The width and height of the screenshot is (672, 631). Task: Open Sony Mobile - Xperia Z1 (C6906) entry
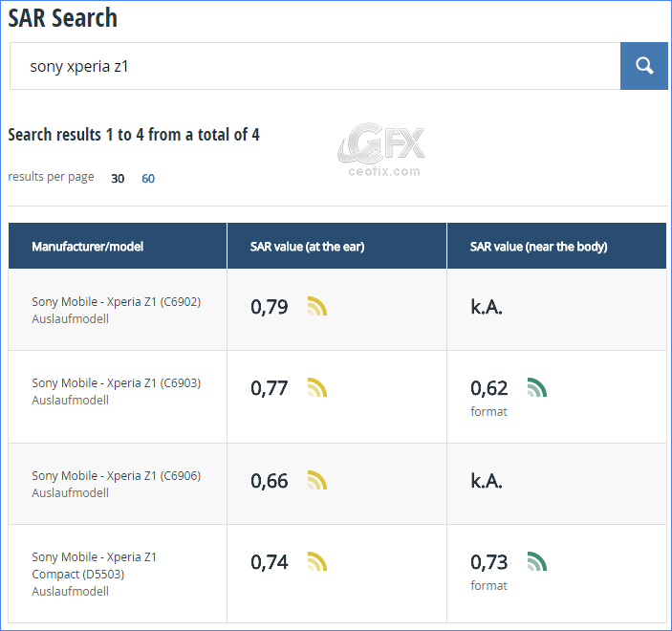click(117, 476)
